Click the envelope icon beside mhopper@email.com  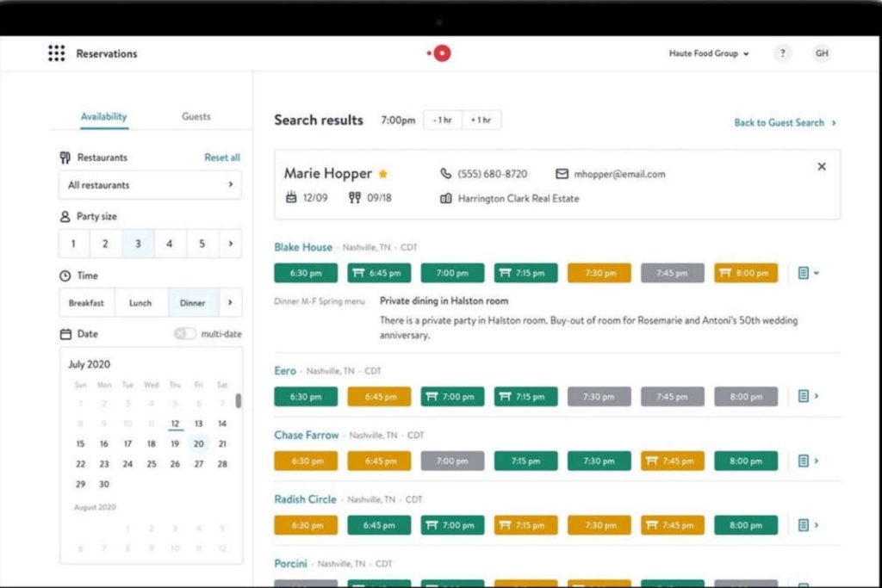[562, 174]
